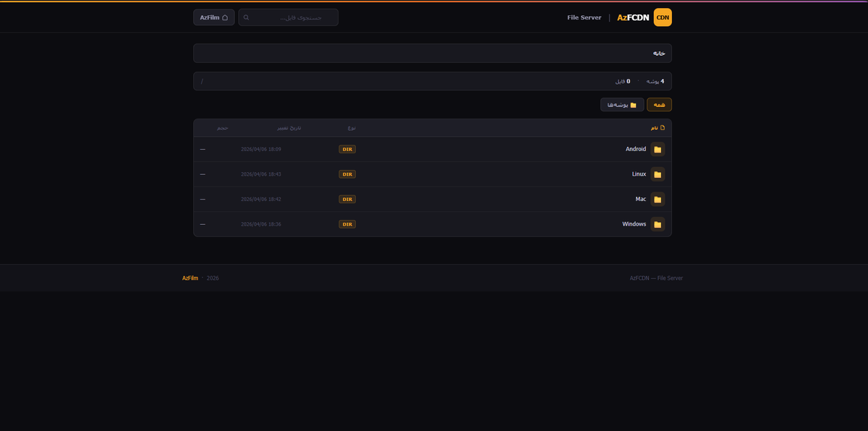Click the DIR badge in Windows row
868x431 pixels.
tap(347, 224)
